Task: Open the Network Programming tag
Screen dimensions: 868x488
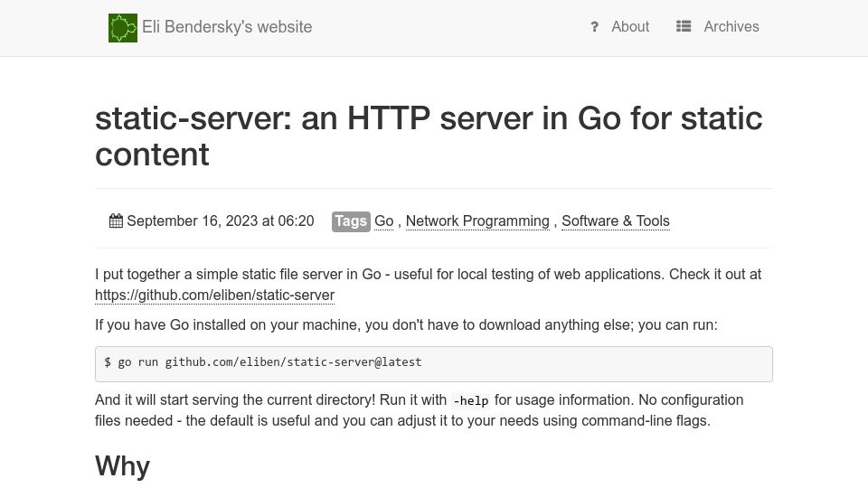Action: [477, 221]
